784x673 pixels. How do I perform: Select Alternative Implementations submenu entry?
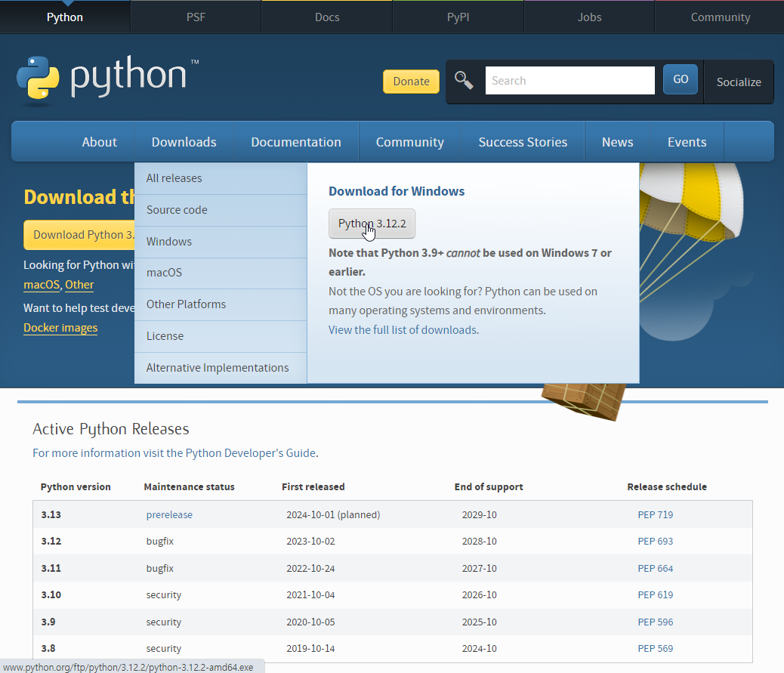221,368
